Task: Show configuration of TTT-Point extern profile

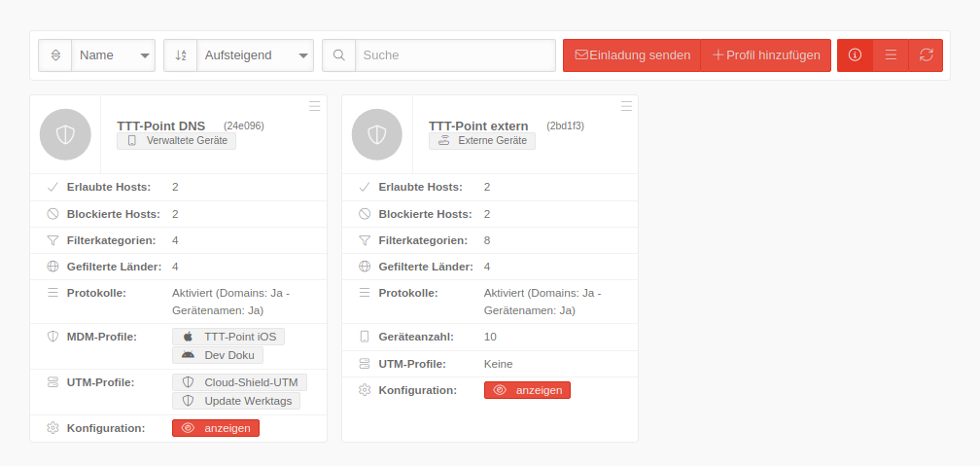Action: (527, 390)
